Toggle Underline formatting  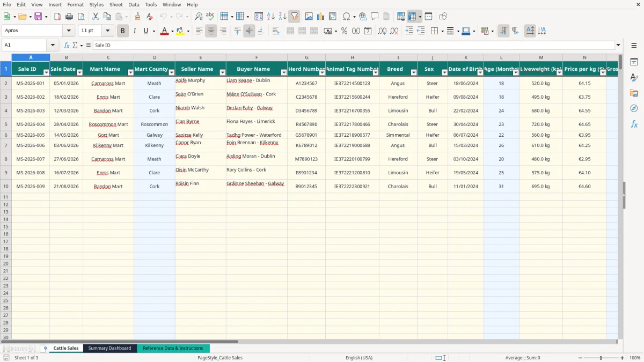pyautogui.click(x=145, y=31)
